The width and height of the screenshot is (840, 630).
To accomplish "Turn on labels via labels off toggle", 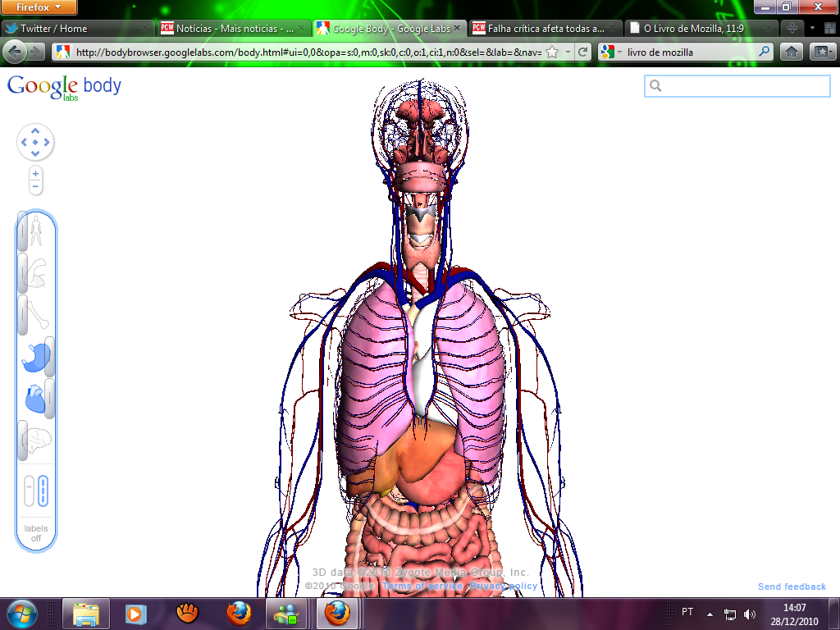I will tap(36, 533).
